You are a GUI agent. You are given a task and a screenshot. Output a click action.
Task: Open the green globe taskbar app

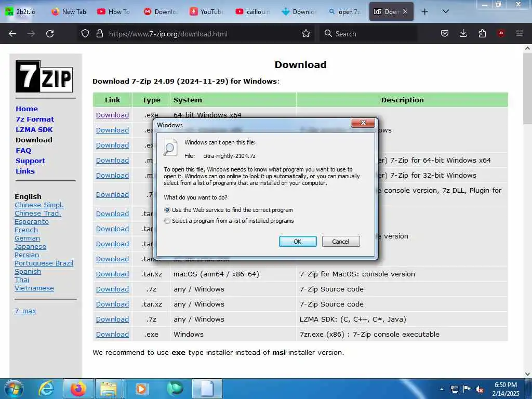click(175, 389)
